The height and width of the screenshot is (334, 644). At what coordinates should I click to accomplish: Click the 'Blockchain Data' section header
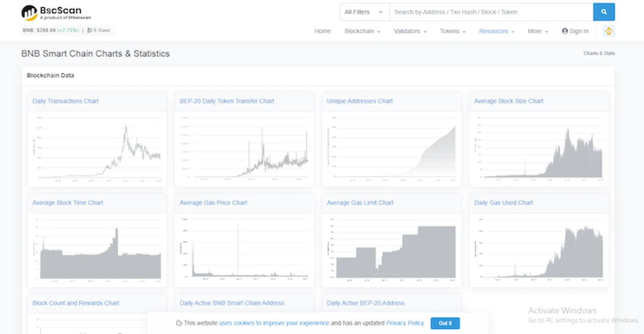coord(50,75)
